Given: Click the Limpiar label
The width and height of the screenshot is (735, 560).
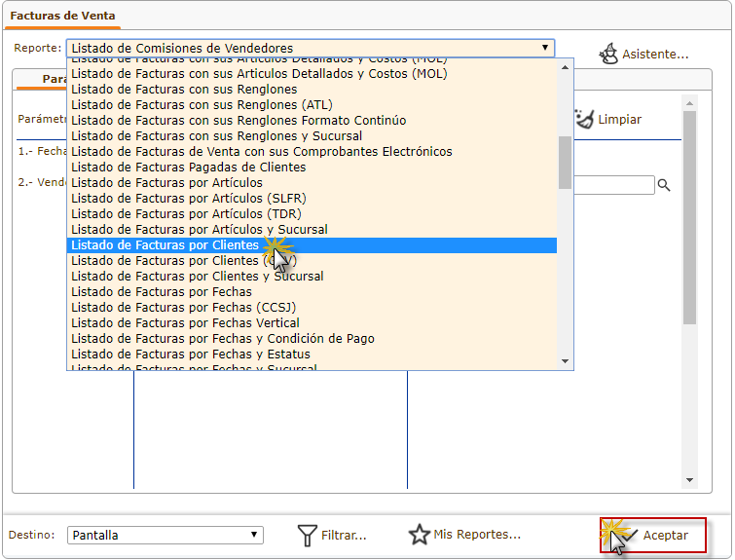Looking at the screenshot, I should tap(619, 120).
